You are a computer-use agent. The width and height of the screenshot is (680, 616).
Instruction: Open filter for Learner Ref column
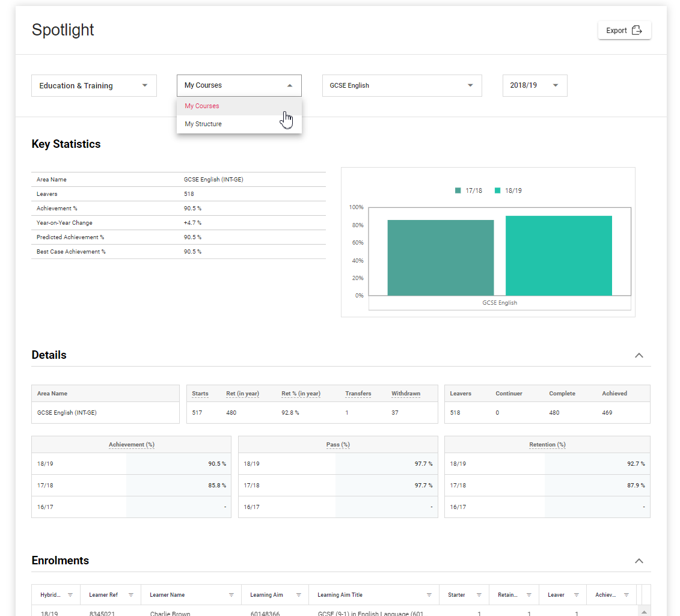131,595
